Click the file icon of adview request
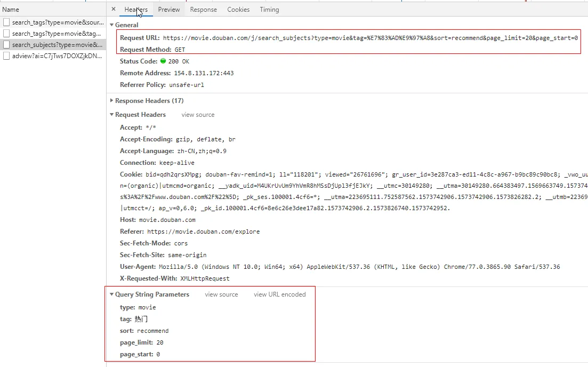 click(6, 56)
